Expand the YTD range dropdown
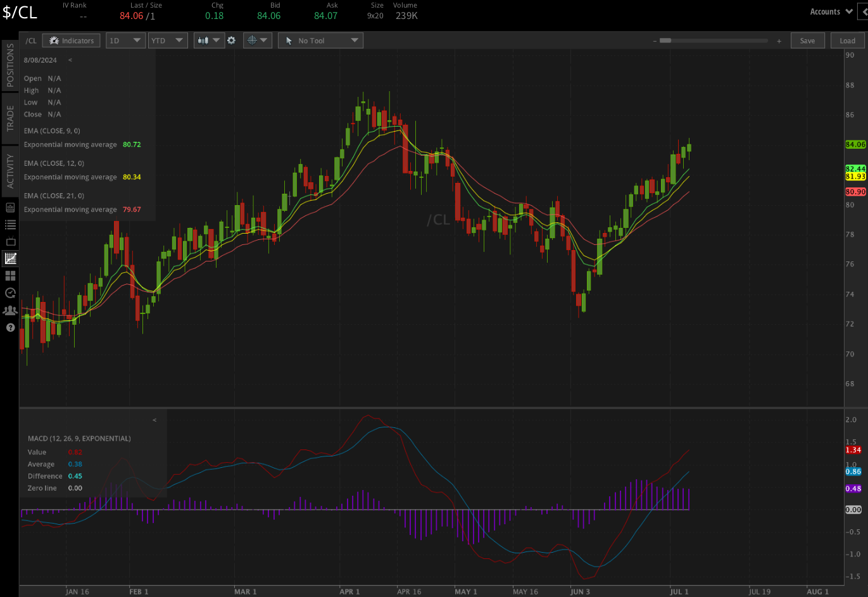This screenshot has width=868, height=597. pos(167,40)
